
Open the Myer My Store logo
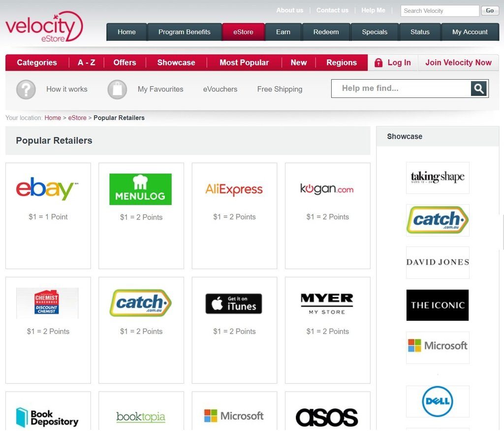[327, 304]
